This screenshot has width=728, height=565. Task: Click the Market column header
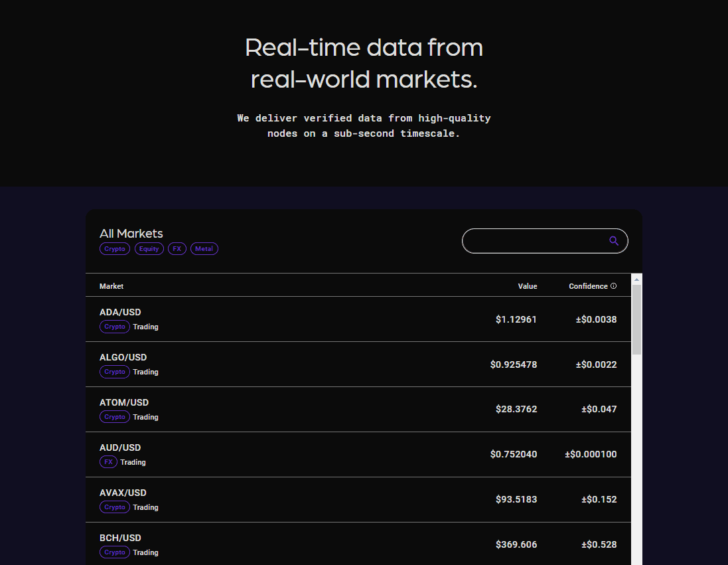coord(111,286)
